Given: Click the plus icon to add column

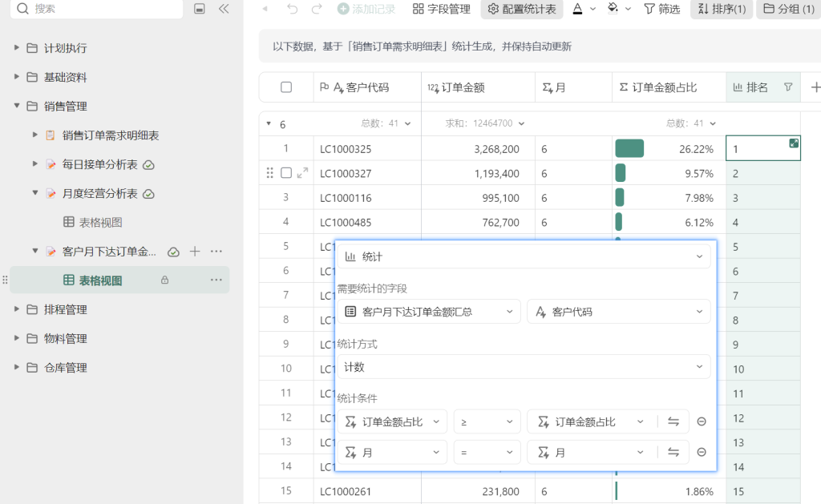Looking at the screenshot, I should [815, 87].
